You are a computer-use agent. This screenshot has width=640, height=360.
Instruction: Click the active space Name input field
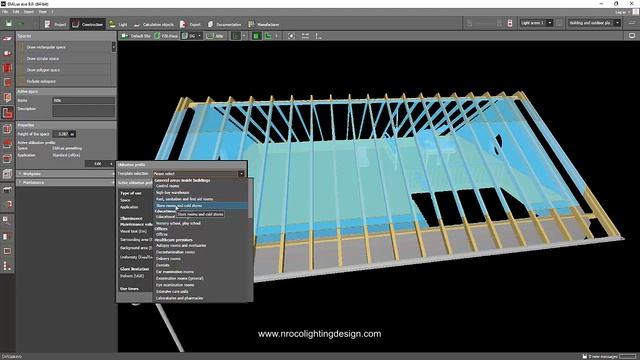pyautogui.click(x=83, y=100)
